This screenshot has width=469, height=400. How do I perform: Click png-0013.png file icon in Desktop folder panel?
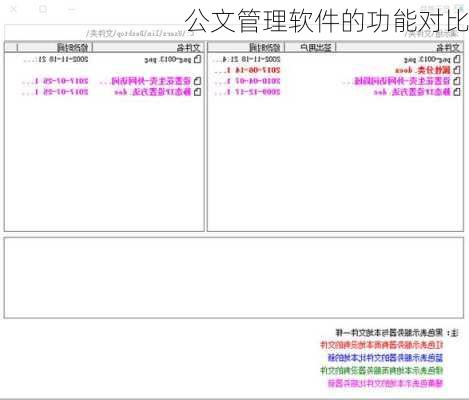pos(197,59)
